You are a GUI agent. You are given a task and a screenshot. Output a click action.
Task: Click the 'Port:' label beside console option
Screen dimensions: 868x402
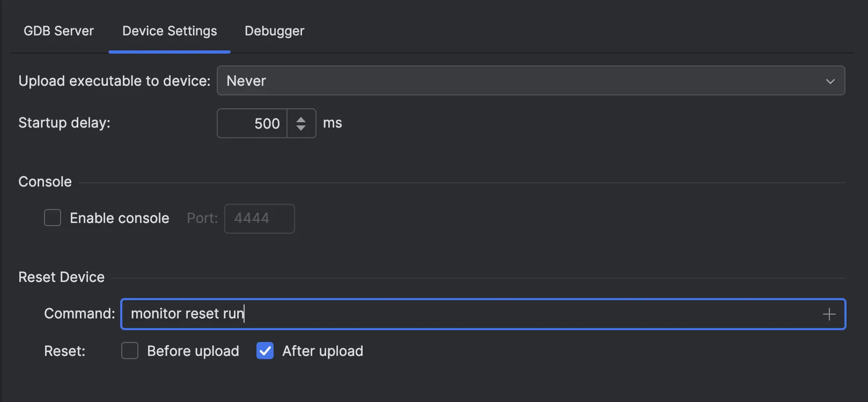pyautogui.click(x=202, y=218)
